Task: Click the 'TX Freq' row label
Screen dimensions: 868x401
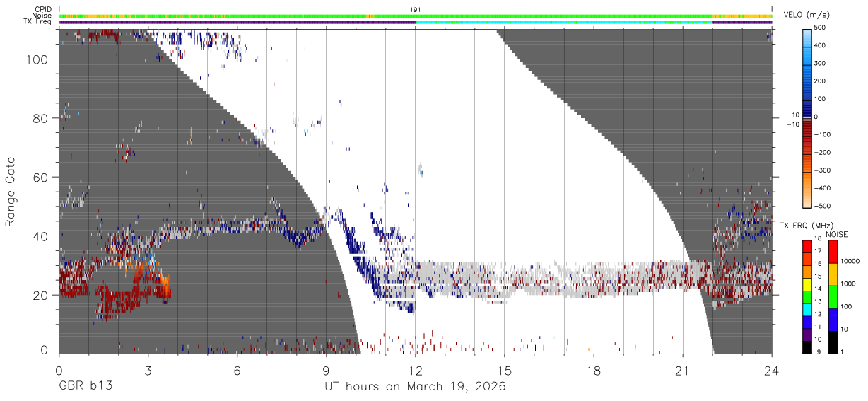Action: coord(39,22)
